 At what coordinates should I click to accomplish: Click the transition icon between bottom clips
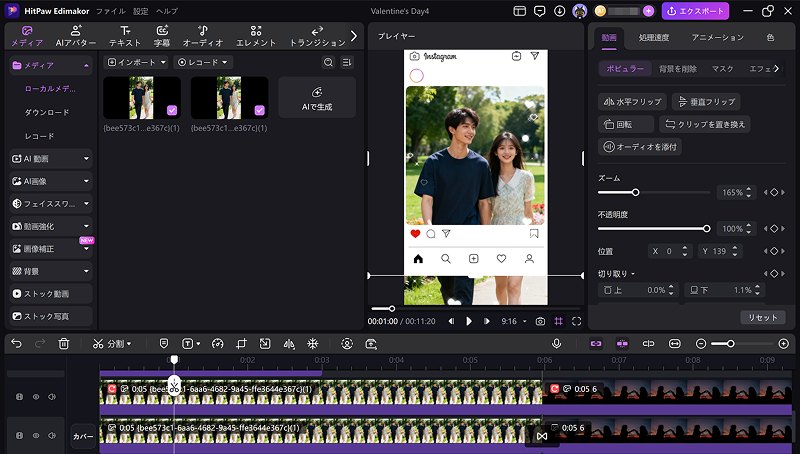[x=542, y=436]
